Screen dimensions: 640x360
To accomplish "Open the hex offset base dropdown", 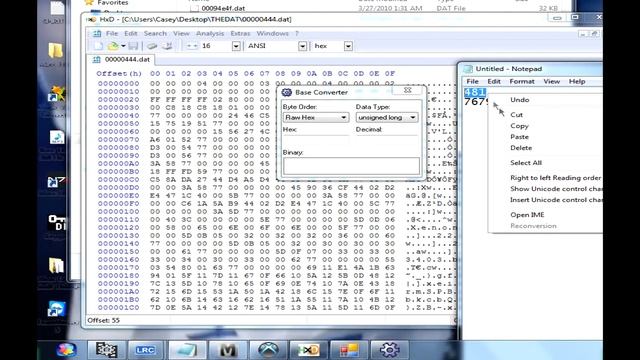I will click(348, 46).
